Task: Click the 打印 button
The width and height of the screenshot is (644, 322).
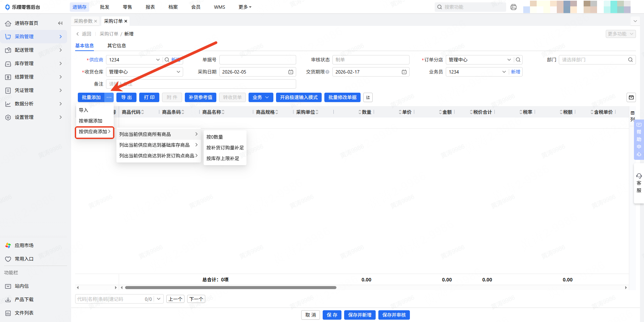Action: pyautogui.click(x=149, y=97)
